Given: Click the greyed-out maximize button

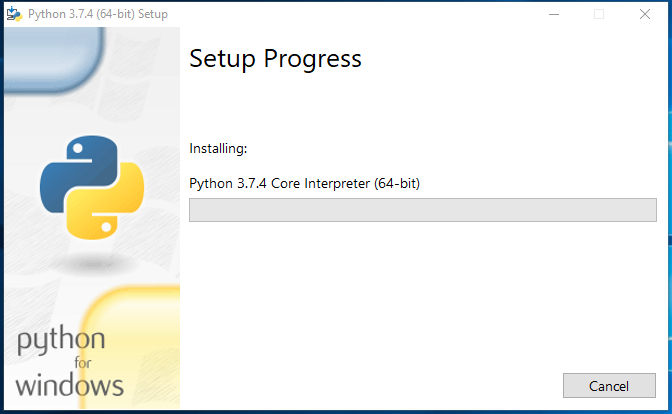Looking at the screenshot, I should pyautogui.click(x=599, y=14).
